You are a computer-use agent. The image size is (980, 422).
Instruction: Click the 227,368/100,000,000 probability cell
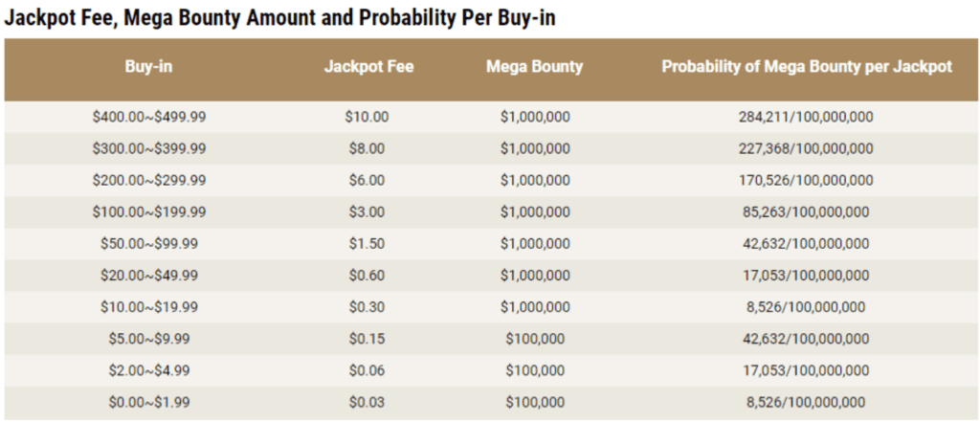(806, 148)
